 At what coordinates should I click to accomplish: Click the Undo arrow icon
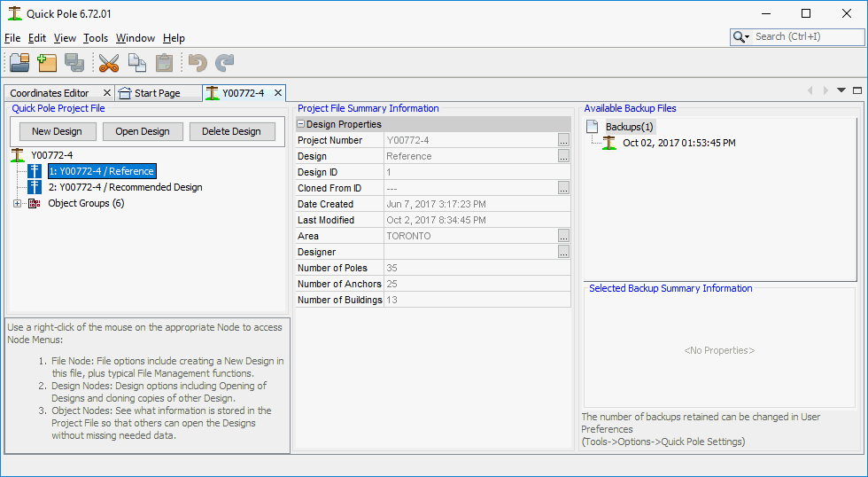point(198,63)
